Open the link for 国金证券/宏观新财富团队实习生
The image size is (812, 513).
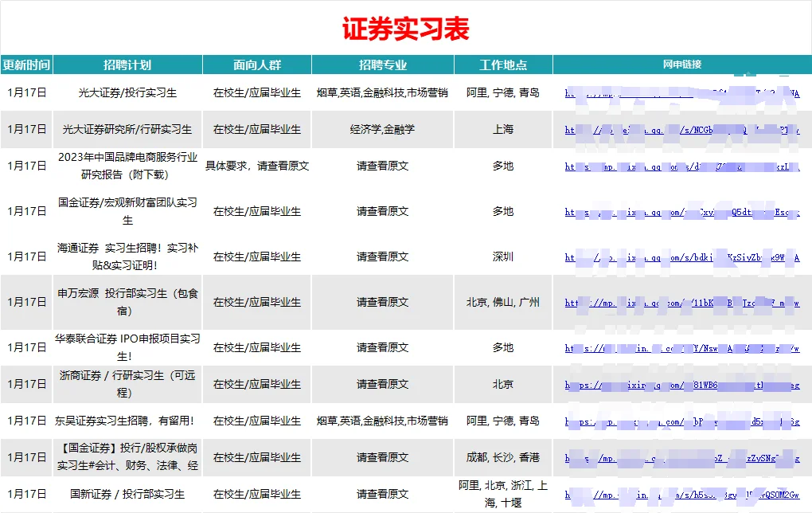(682, 212)
